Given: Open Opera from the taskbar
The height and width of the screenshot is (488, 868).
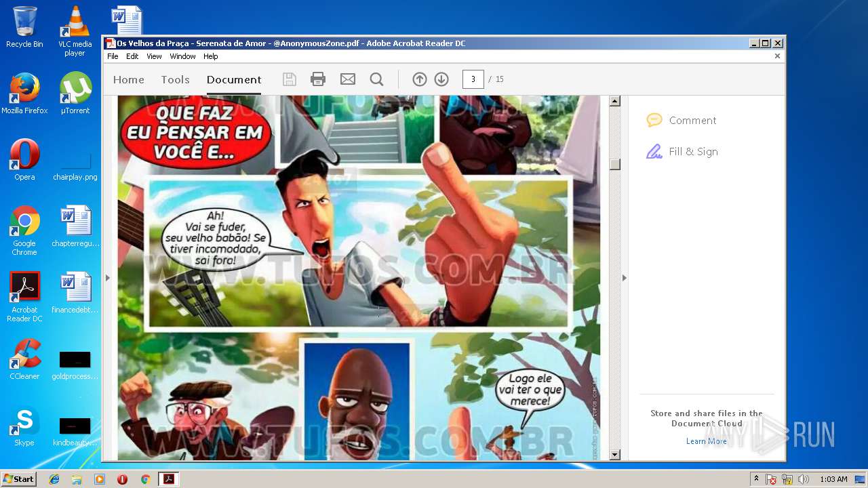Looking at the screenshot, I should 122,479.
